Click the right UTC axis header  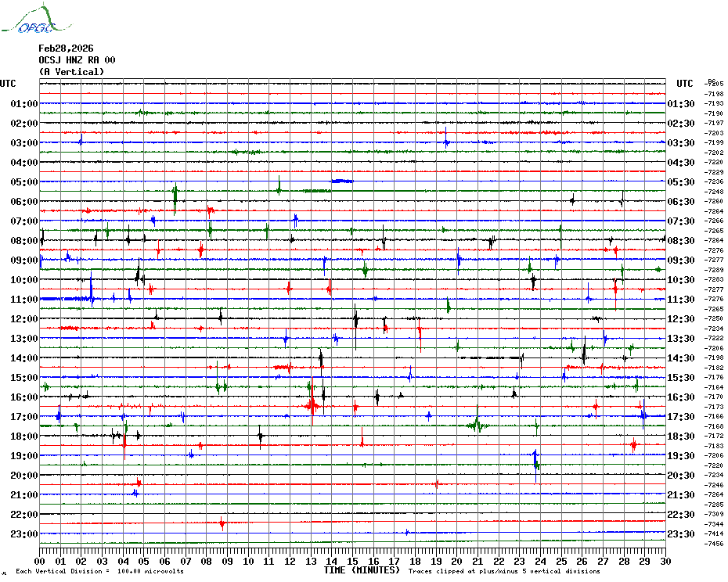point(685,84)
